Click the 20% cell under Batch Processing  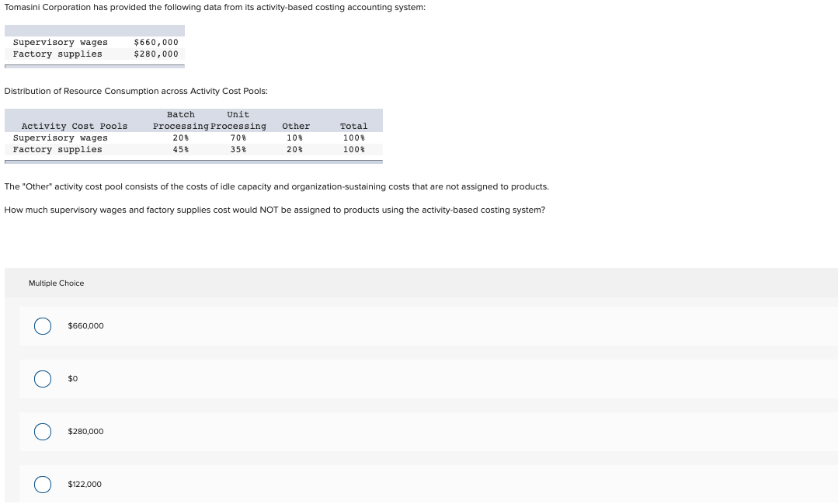181,137
